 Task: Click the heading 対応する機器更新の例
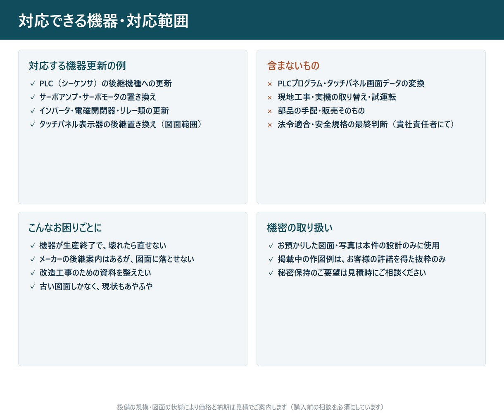[77, 66]
